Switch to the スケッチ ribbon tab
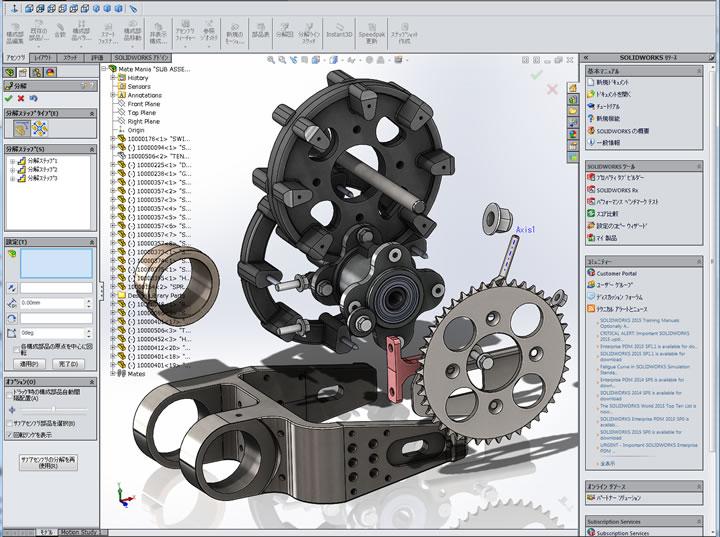 coord(70,58)
